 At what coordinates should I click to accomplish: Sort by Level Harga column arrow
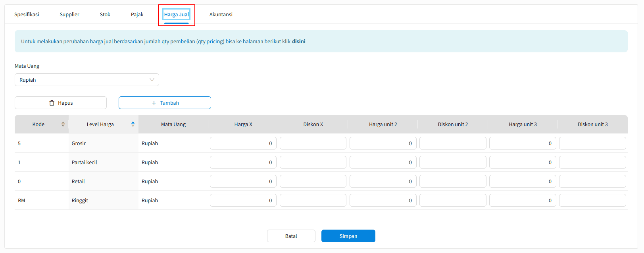click(x=133, y=125)
